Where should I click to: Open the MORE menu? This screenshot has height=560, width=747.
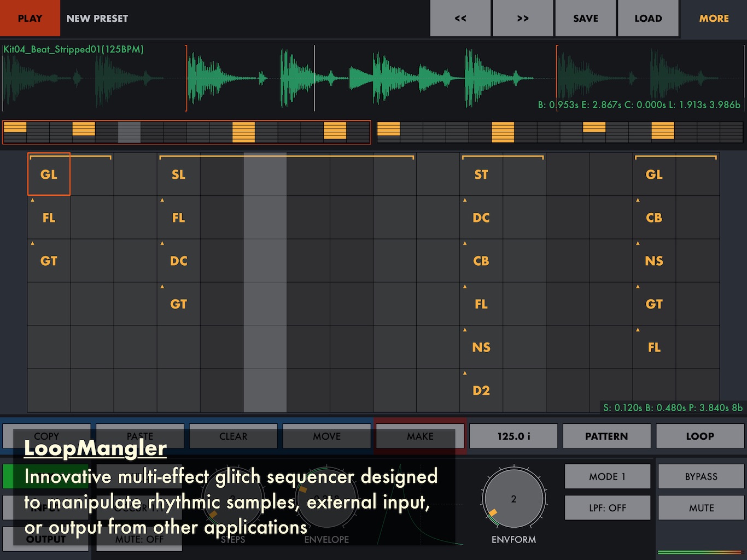(x=714, y=18)
